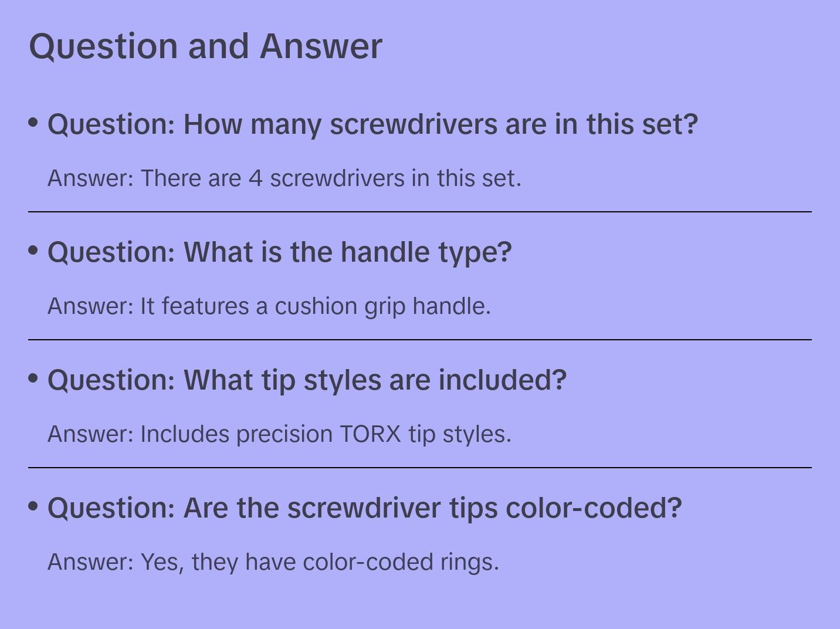Click the number "4" in the first answer

click(x=255, y=178)
